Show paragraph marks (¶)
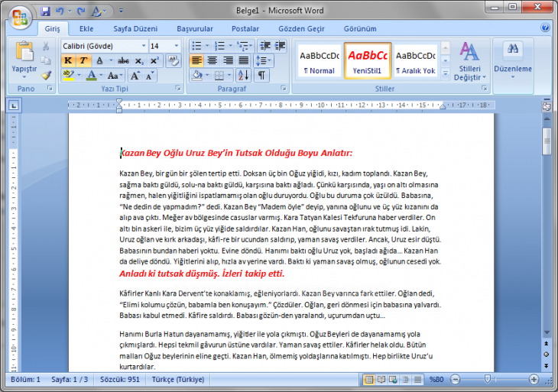558x392 pixels. coord(261,76)
